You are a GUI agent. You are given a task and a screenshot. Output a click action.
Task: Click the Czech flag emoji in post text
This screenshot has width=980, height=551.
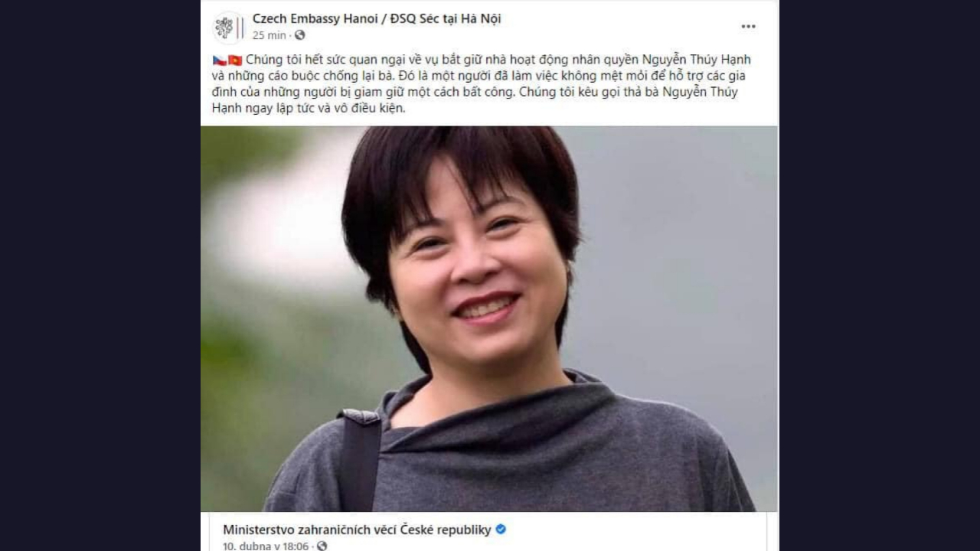tap(219, 60)
